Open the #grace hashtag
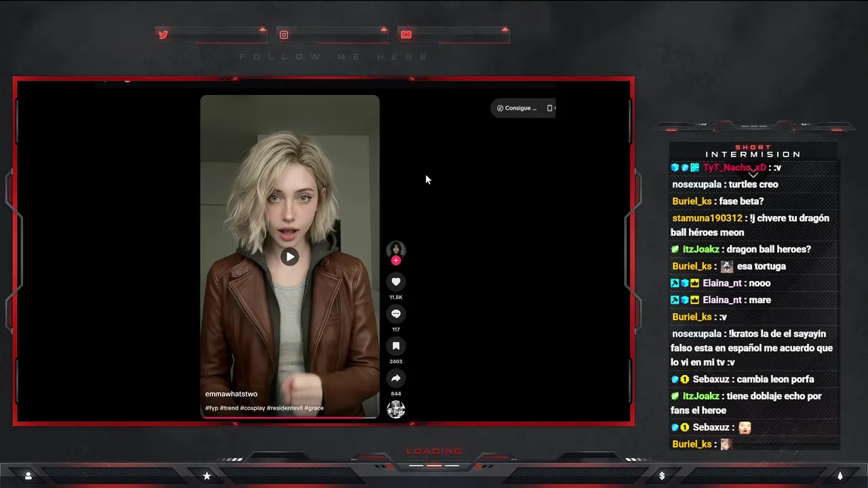The height and width of the screenshot is (488, 868). coord(314,408)
